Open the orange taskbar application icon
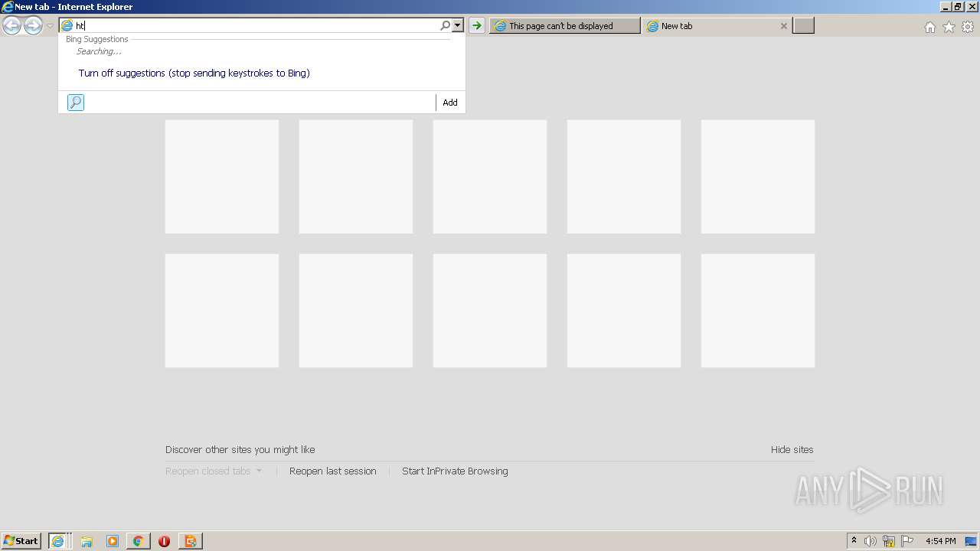This screenshot has height=551, width=980. pyautogui.click(x=190, y=541)
